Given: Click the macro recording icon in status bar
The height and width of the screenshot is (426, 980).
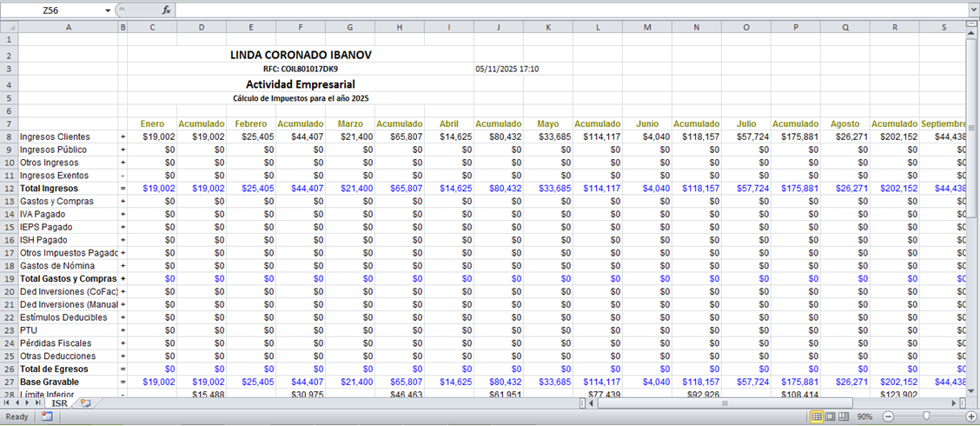Looking at the screenshot, I should tap(46, 417).
